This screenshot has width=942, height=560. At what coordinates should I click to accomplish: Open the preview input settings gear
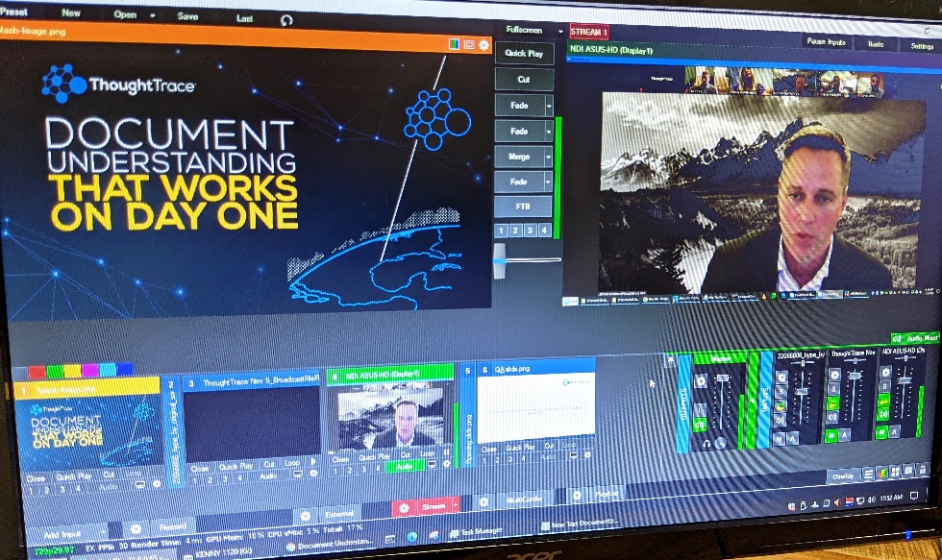pos(483,45)
